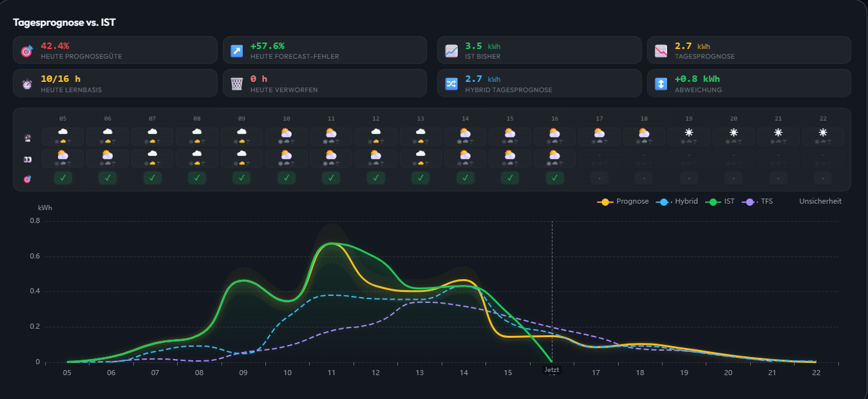Click the Jetzt marker on the chart
Viewport: 868px width, 399px height.
pyautogui.click(x=552, y=369)
